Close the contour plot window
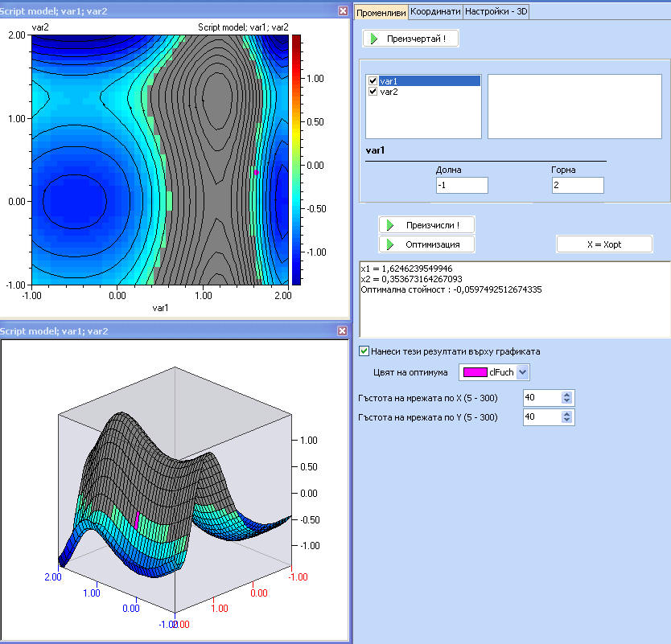 tap(343, 11)
